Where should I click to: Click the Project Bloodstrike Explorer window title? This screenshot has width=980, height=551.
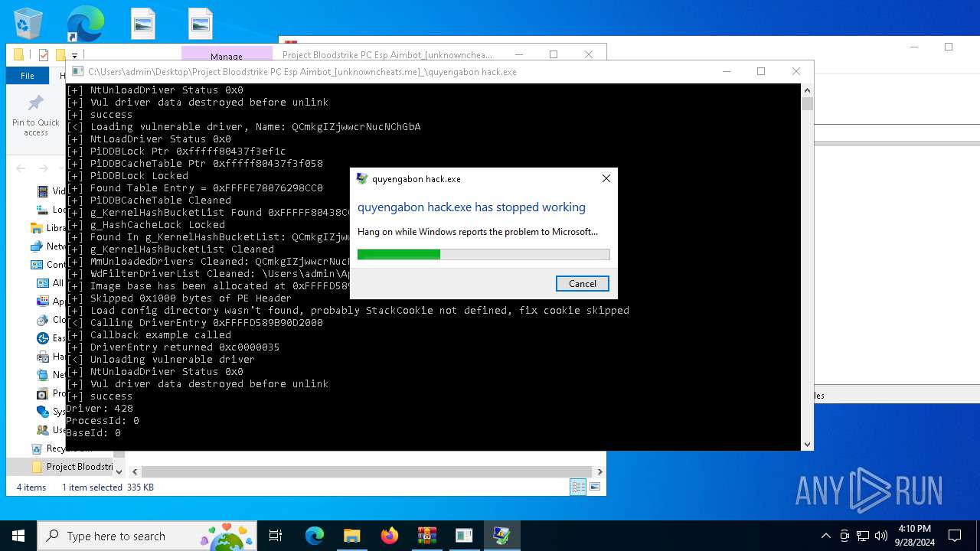pyautogui.click(x=387, y=54)
